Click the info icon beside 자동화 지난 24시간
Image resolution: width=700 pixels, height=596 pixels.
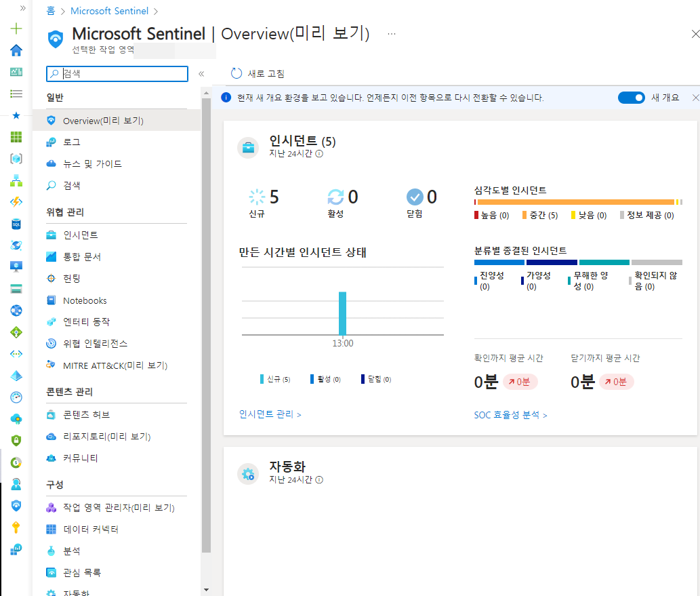[319, 480]
